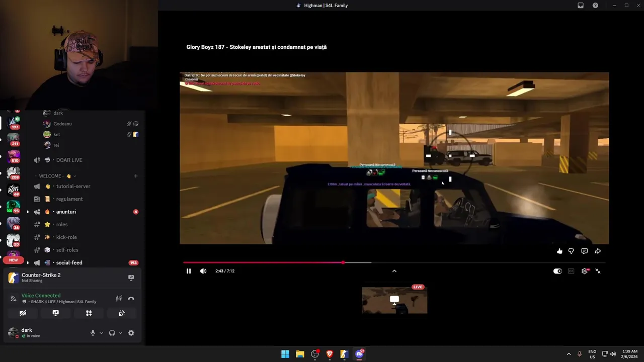Open Windows Start menu

pos(285,354)
